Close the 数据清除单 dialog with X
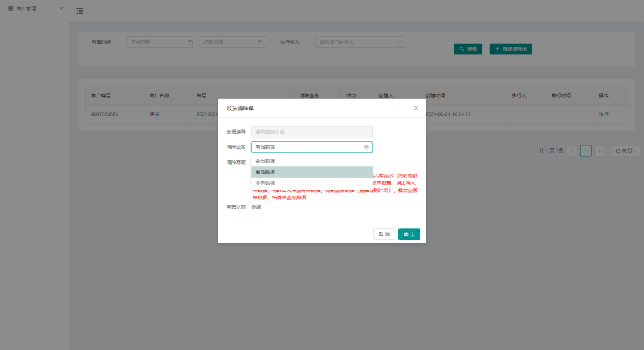This screenshot has height=350, width=644. (416, 108)
